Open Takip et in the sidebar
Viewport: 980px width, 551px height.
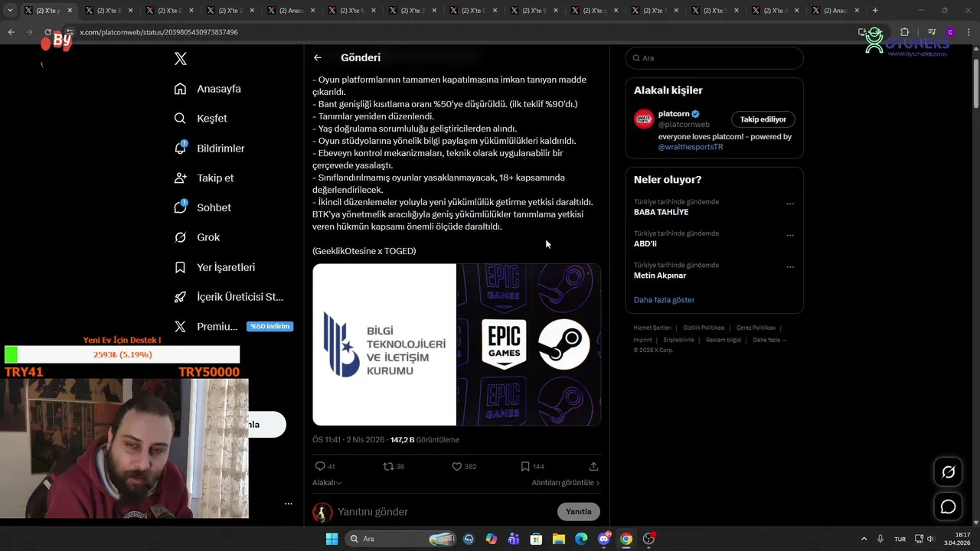pyautogui.click(x=204, y=178)
